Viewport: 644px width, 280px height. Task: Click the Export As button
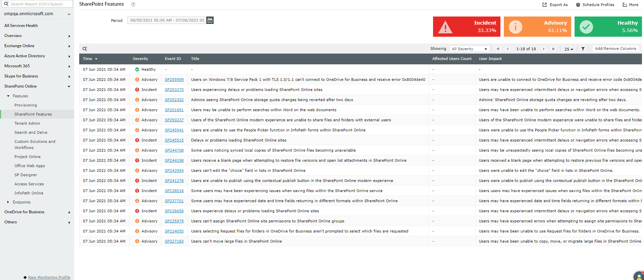coord(555,5)
